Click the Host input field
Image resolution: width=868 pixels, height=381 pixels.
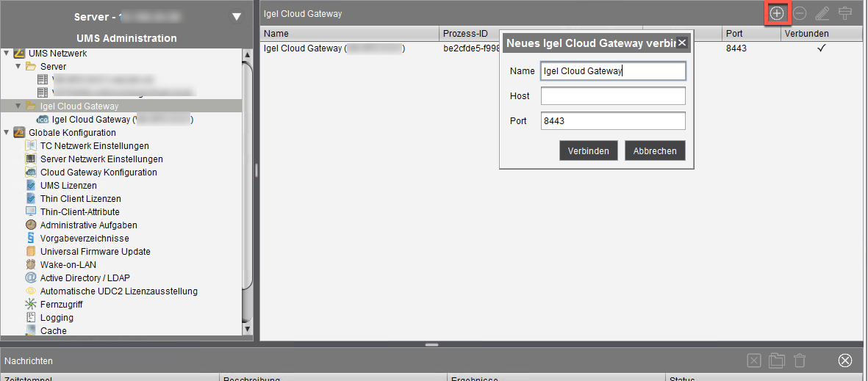tap(614, 95)
